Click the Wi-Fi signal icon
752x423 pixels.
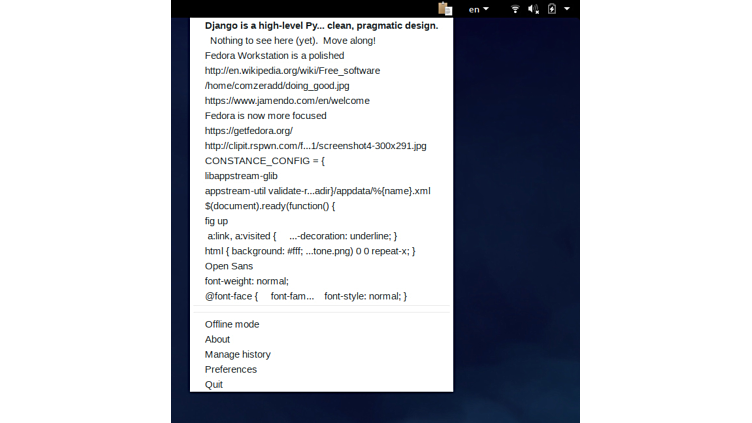pyautogui.click(x=515, y=9)
